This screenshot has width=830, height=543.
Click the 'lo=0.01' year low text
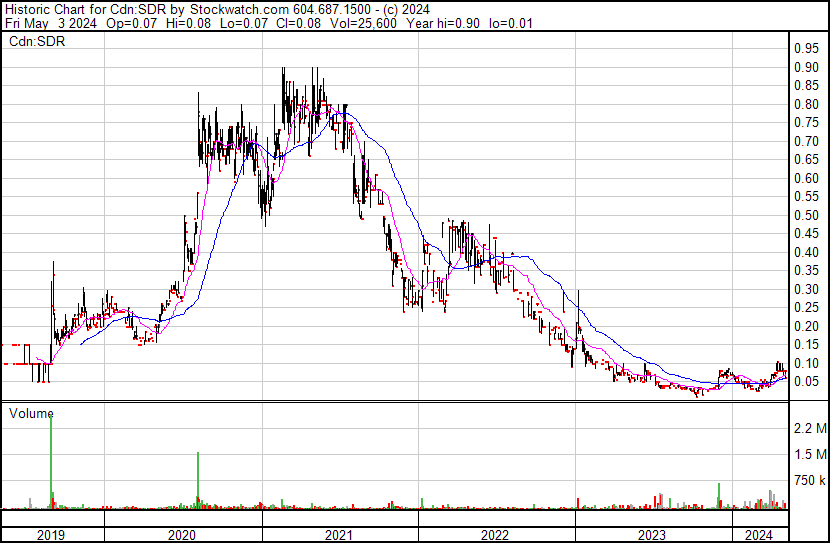click(511, 23)
